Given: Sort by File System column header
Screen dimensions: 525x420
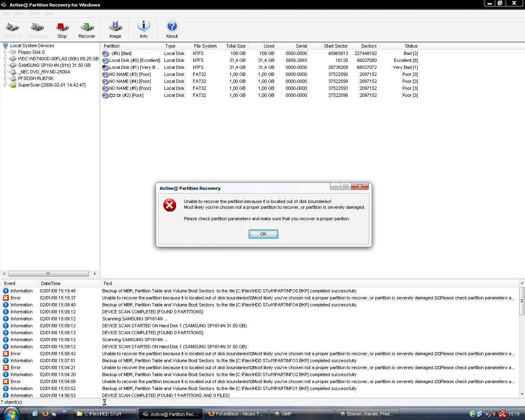Looking at the screenshot, I should (x=205, y=46).
